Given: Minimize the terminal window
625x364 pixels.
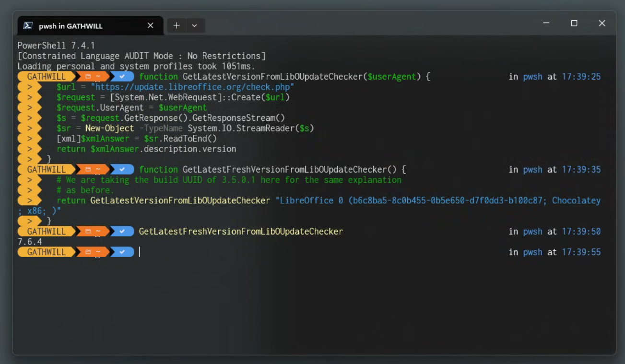Looking at the screenshot, I should [x=546, y=23].
